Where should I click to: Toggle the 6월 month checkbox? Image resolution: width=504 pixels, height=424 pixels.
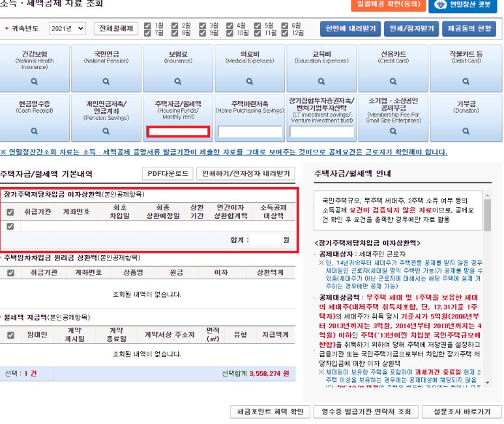pos(284,25)
